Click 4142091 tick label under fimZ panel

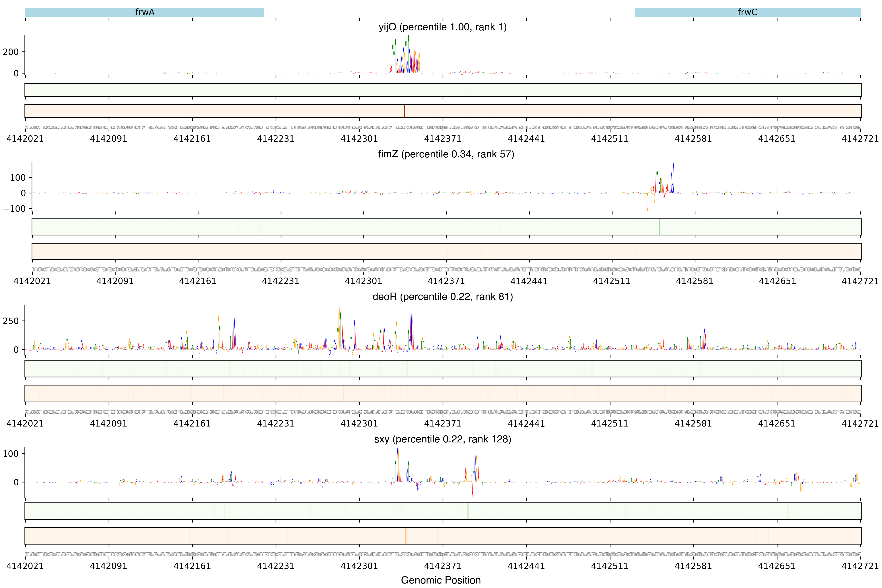point(115,281)
